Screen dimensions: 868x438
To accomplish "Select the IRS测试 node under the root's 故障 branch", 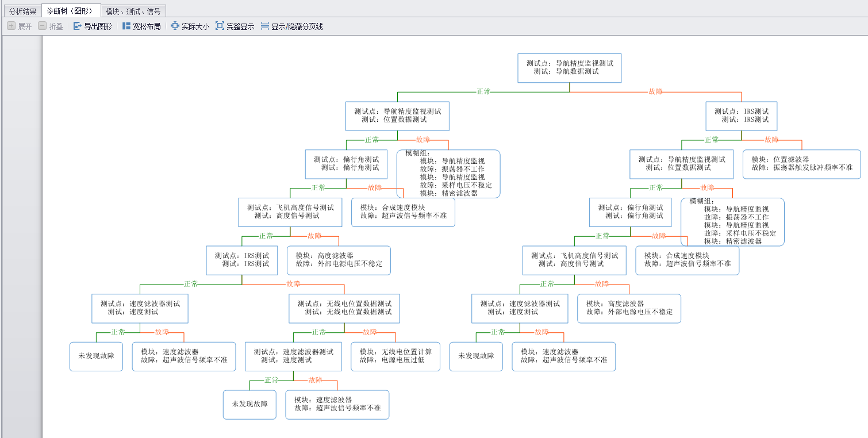I will [x=741, y=116].
